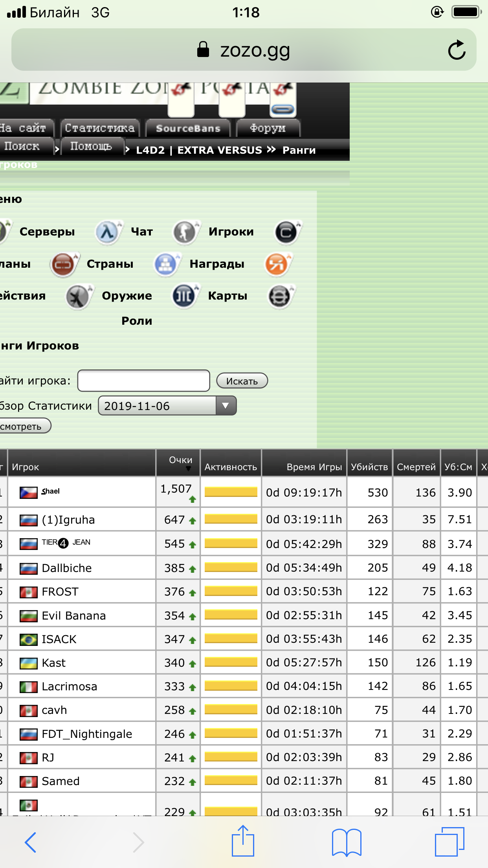Click Shael's yellow activity bar
The width and height of the screenshot is (488, 868).
231,492
